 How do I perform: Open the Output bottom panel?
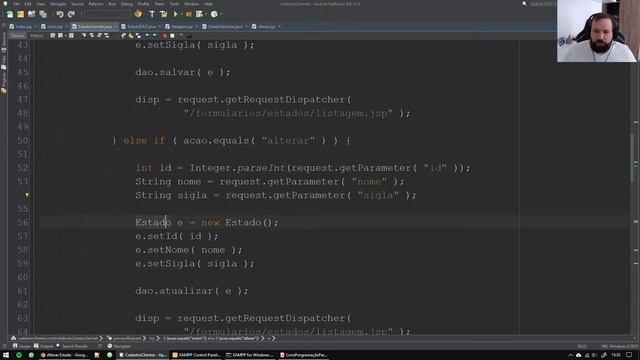coord(44,346)
